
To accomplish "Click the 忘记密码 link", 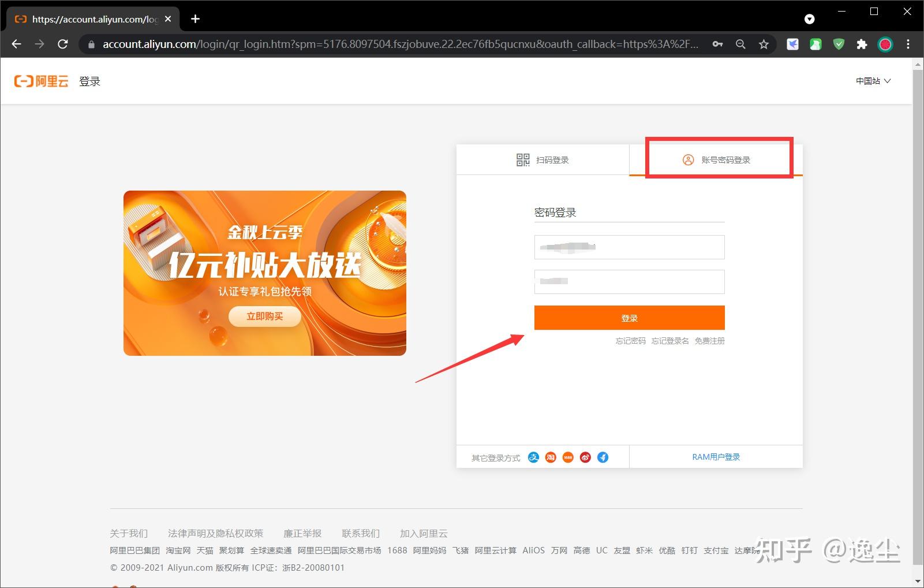I will click(x=631, y=341).
